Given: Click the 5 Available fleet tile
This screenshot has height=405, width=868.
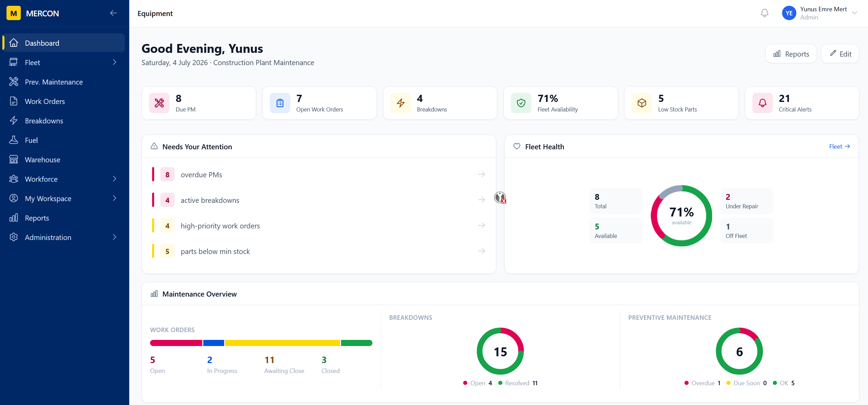Looking at the screenshot, I should point(616,230).
